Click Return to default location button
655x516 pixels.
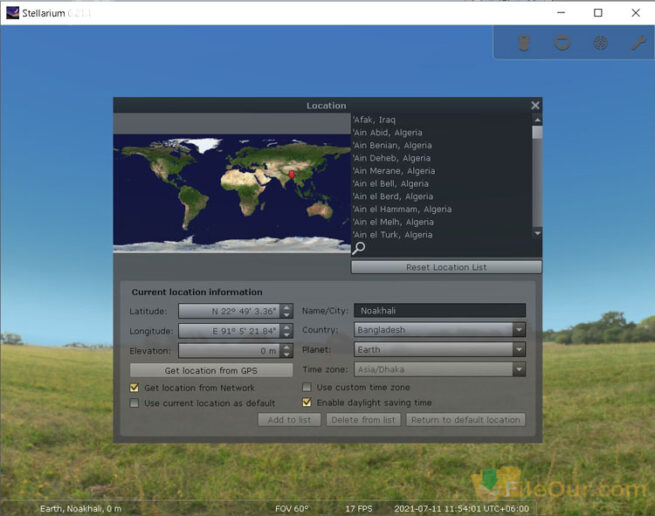466,420
